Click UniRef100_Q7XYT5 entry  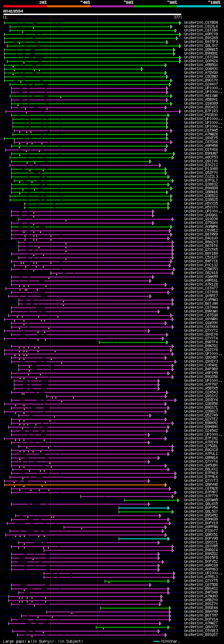tap(201, 581)
